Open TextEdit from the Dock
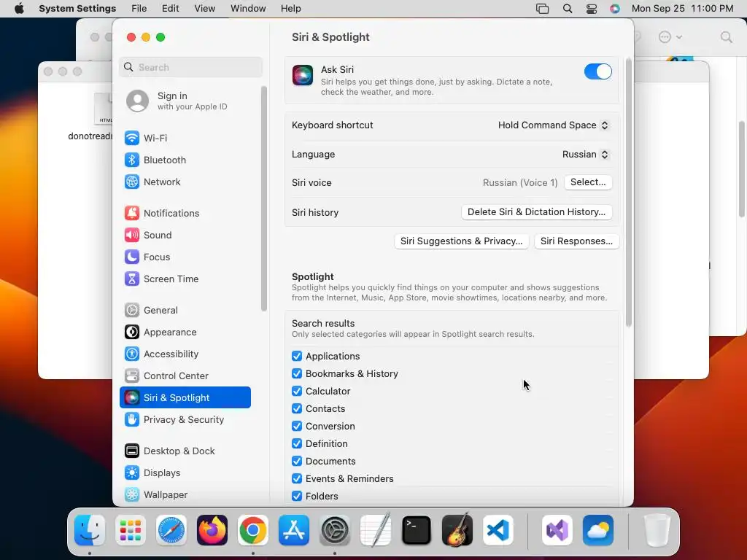This screenshot has width=747, height=560. [376, 530]
